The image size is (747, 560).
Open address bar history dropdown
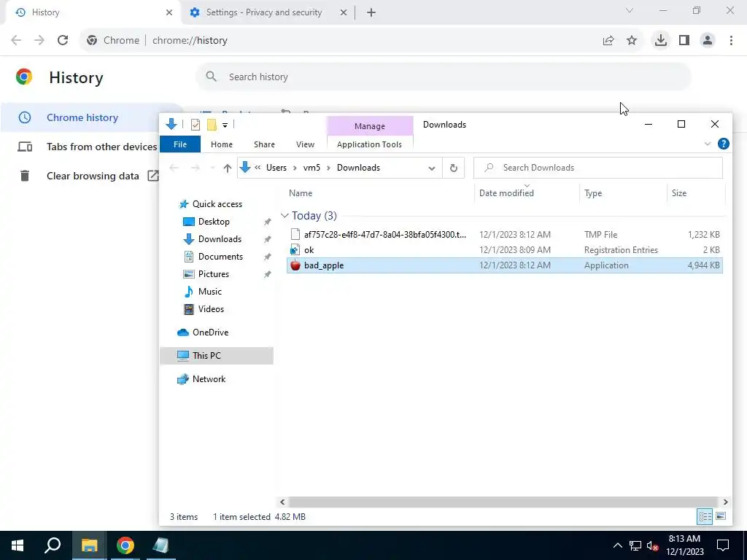click(x=432, y=168)
